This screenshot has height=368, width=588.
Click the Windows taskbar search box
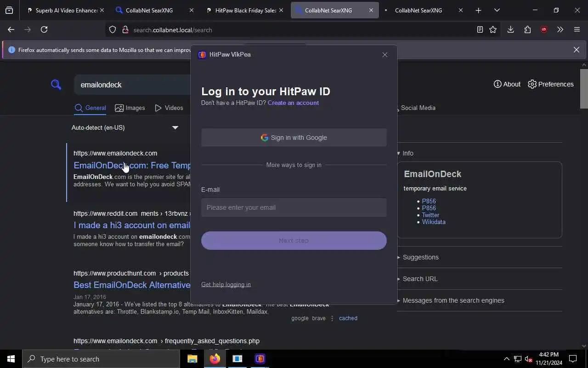coord(101,359)
